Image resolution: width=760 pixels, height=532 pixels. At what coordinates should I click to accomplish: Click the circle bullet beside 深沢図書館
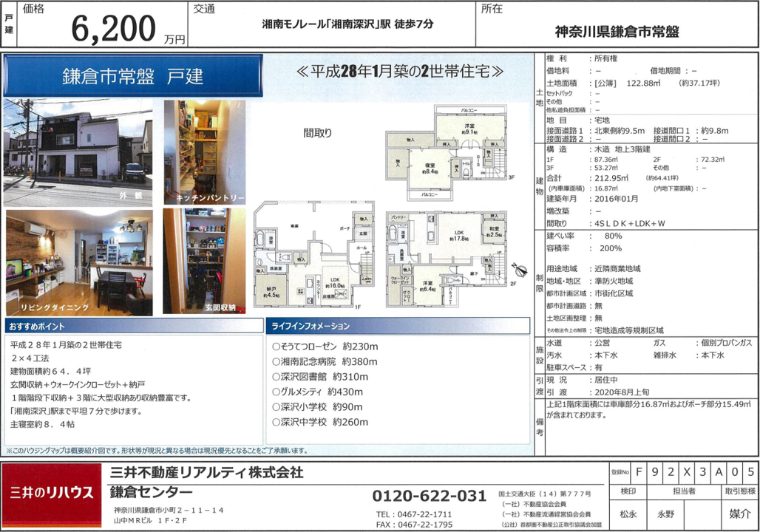[276, 377]
